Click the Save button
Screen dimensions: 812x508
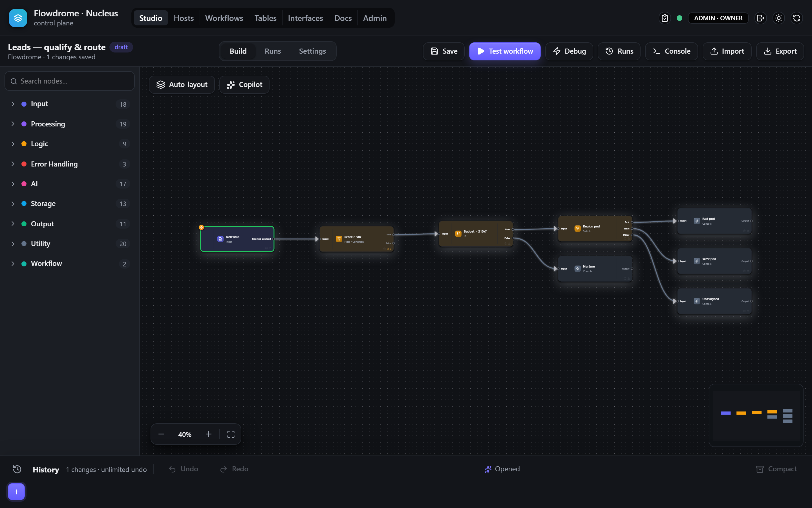tap(443, 51)
